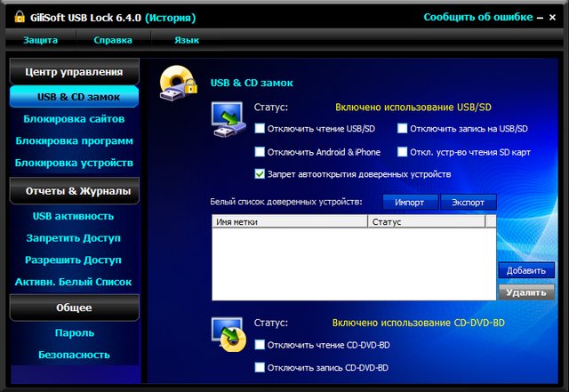The width and height of the screenshot is (569, 392).
Task: Enable 'Отключить чтение CD-DVD-BD' checkbox
Action: 260,344
